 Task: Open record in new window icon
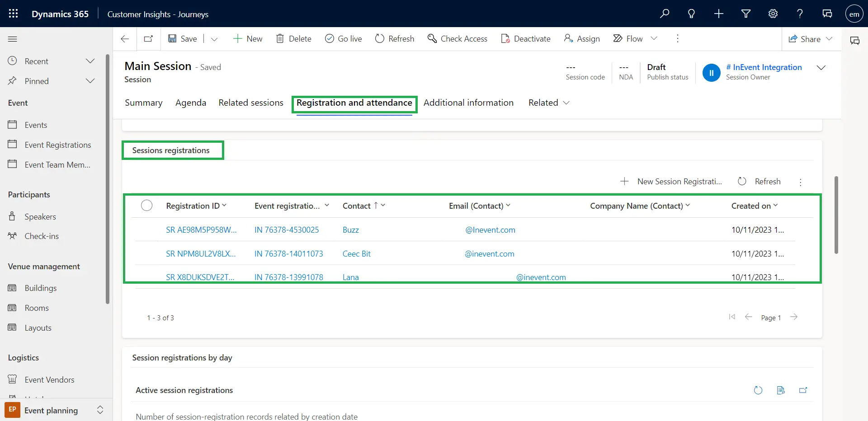click(x=148, y=39)
